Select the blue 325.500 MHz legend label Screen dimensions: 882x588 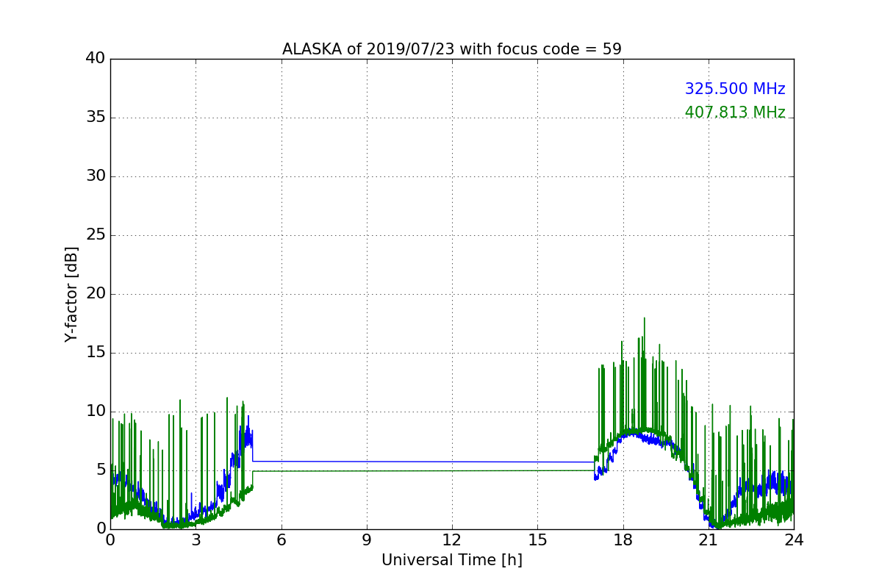735,89
